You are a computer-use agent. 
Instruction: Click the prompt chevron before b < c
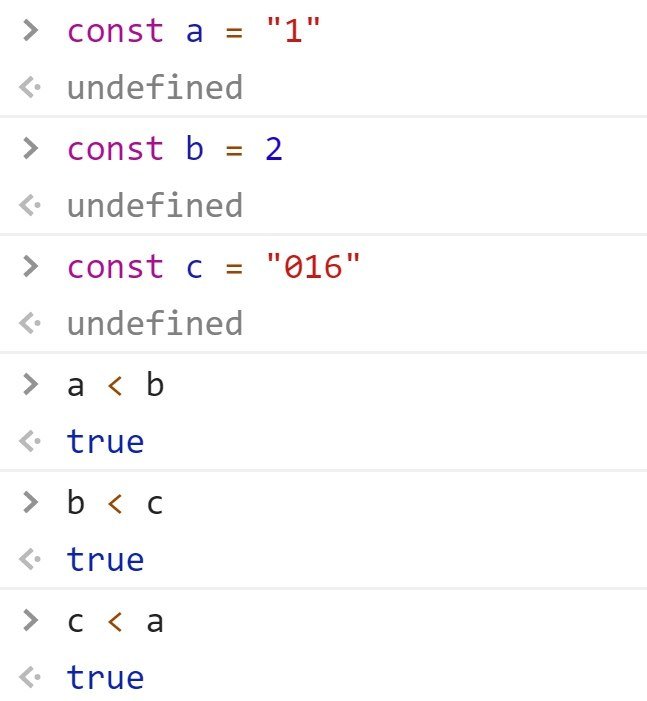tap(30, 502)
